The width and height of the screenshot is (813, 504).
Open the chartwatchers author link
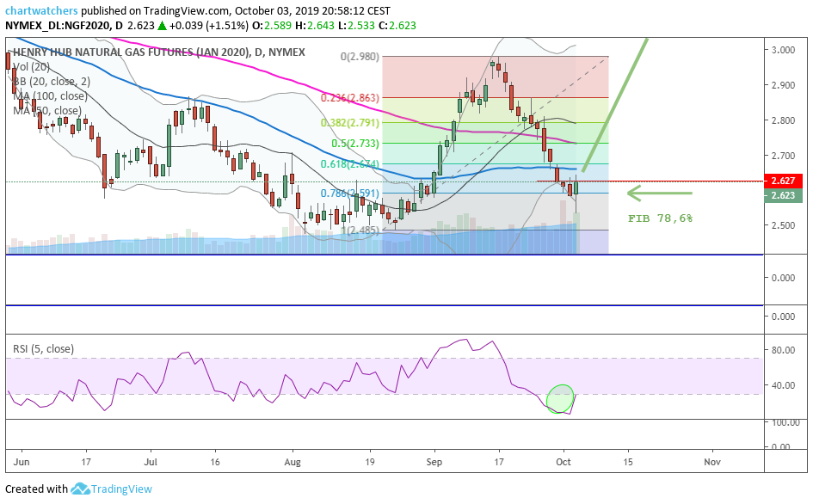coord(41,10)
